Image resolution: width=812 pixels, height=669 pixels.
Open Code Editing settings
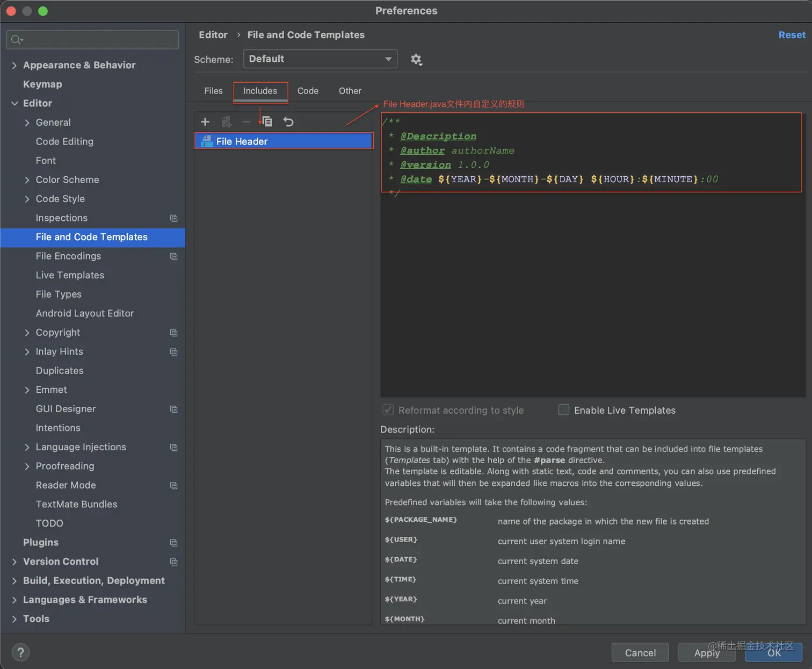point(64,141)
